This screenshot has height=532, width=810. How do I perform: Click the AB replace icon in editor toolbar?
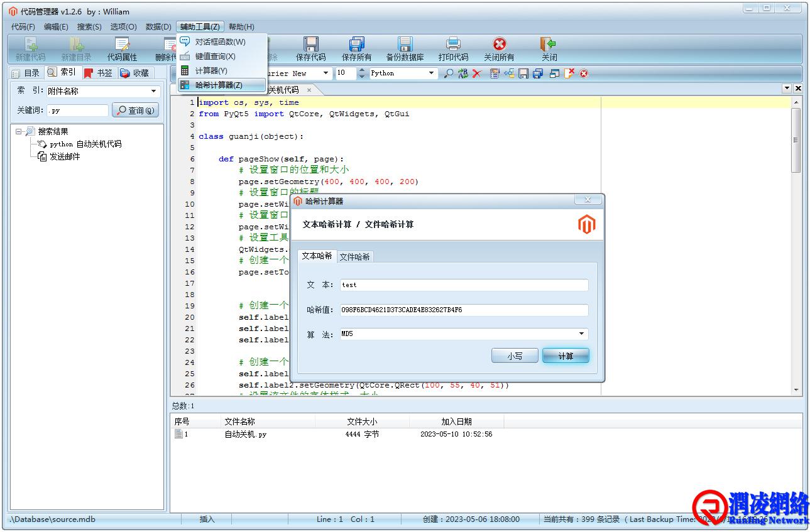462,73
